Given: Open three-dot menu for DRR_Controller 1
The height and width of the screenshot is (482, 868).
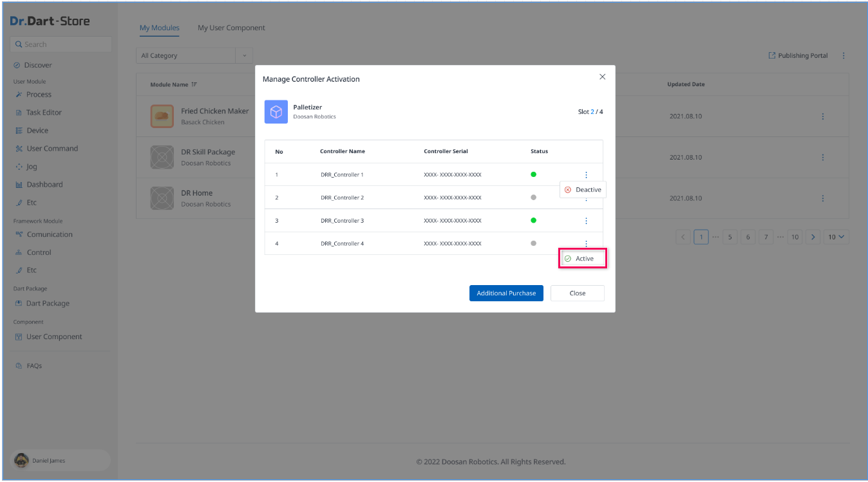Looking at the screenshot, I should [586, 175].
